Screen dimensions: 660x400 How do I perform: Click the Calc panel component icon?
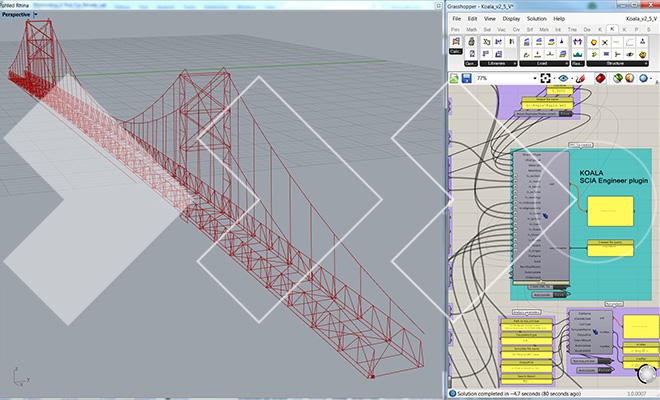pos(456,41)
